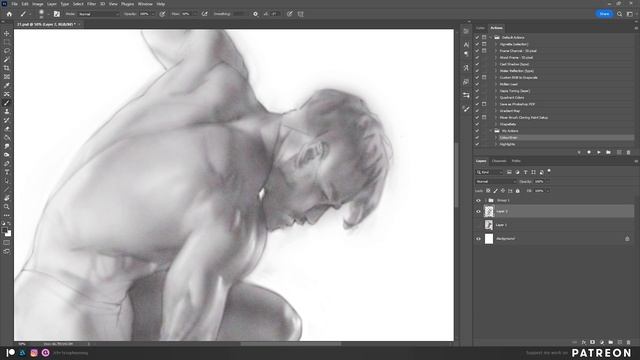Image resolution: width=640 pixels, height=360 pixels.
Task: Open the Instagram icon in bottom bar
Action: coord(34,353)
